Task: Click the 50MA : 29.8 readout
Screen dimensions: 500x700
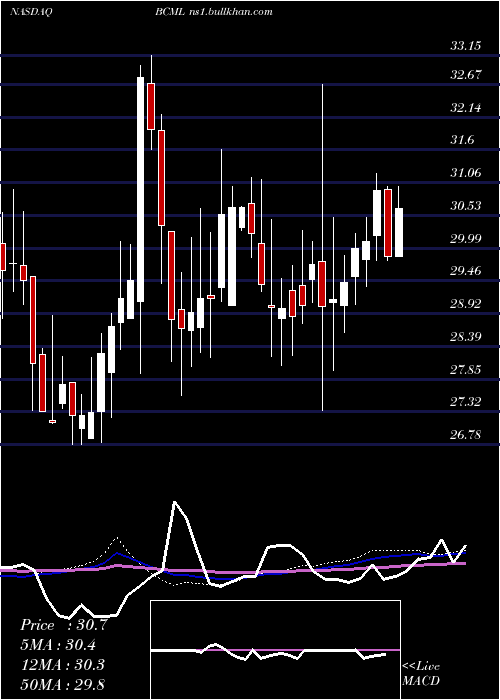Action: pos(62,684)
